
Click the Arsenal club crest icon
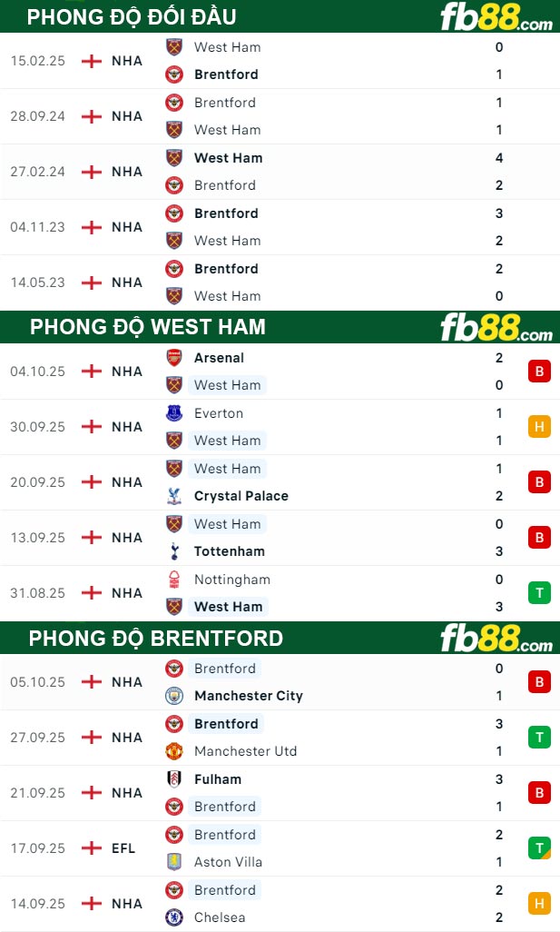[x=174, y=358]
